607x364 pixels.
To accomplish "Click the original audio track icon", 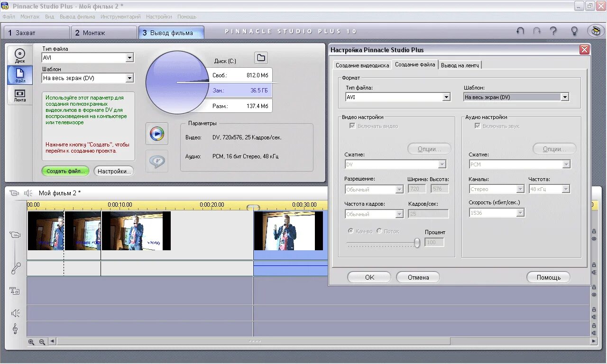I will click(16, 268).
